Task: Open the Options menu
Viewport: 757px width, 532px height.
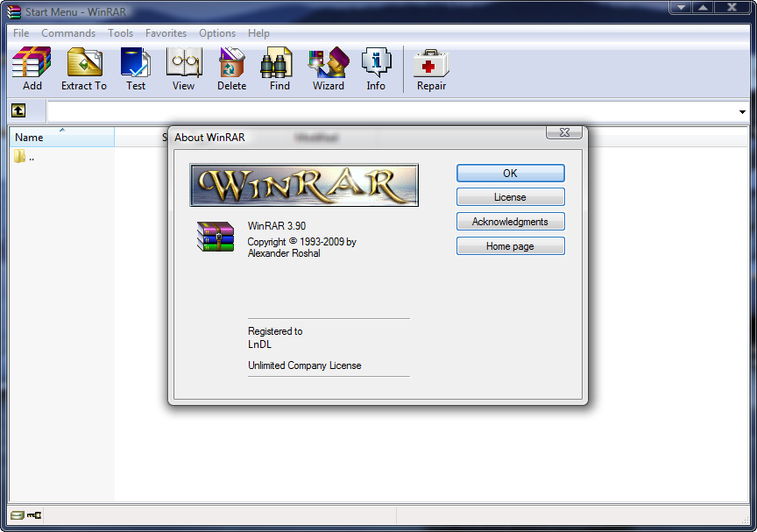Action: pyautogui.click(x=217, y=32)
